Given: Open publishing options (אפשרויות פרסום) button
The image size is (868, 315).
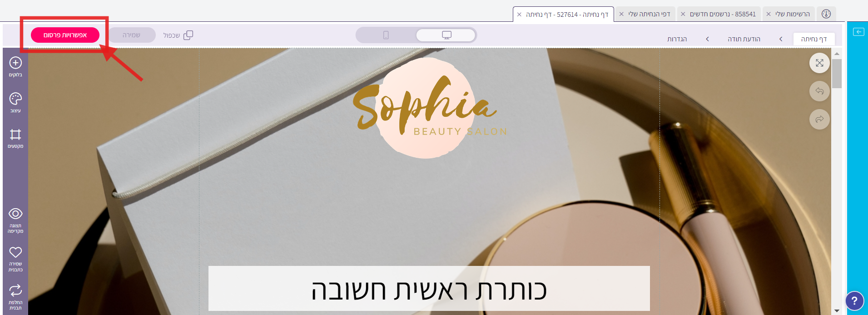Looking at the screenshot, I should 65,35.
